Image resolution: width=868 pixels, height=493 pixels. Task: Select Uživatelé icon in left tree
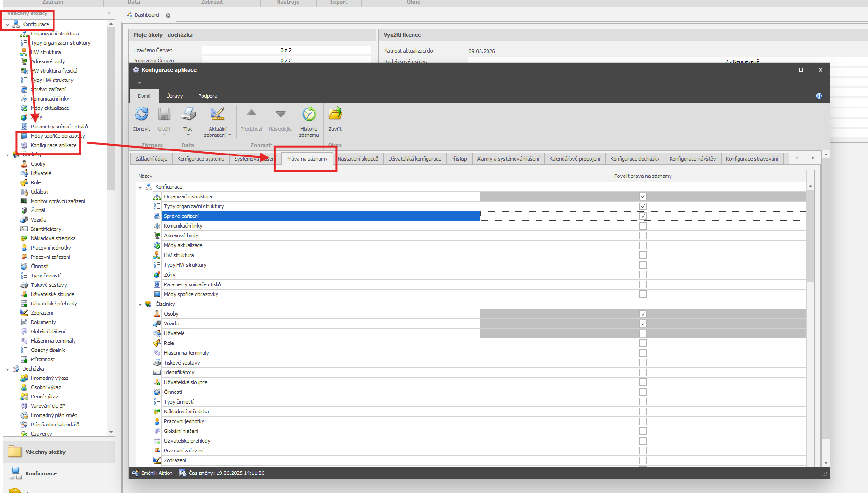pyautogui.click(x=24, y=173)
